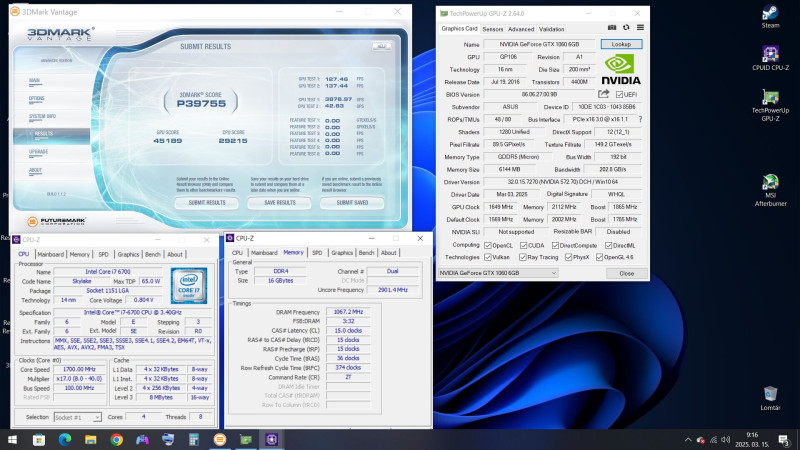This screenshot has width=800, height=450.
Task: Toggle the DirectML checkbox
Action: pos(608,245)
